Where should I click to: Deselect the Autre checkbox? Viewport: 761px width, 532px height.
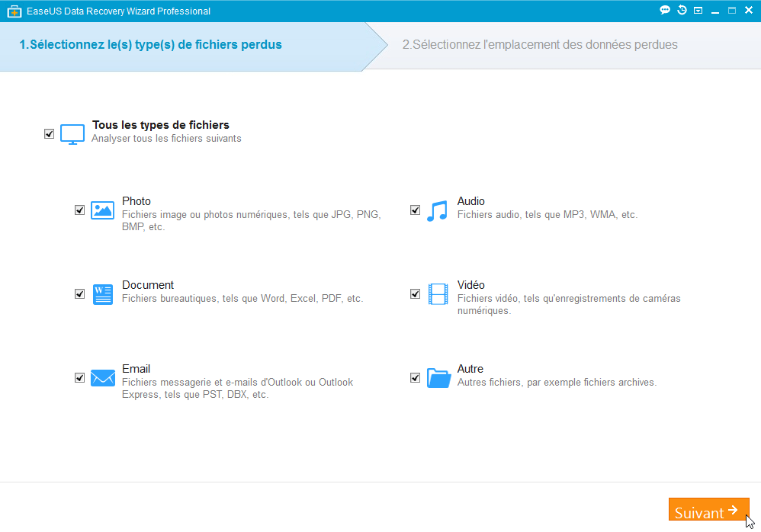pyautogui.click(x=415, y=378)
